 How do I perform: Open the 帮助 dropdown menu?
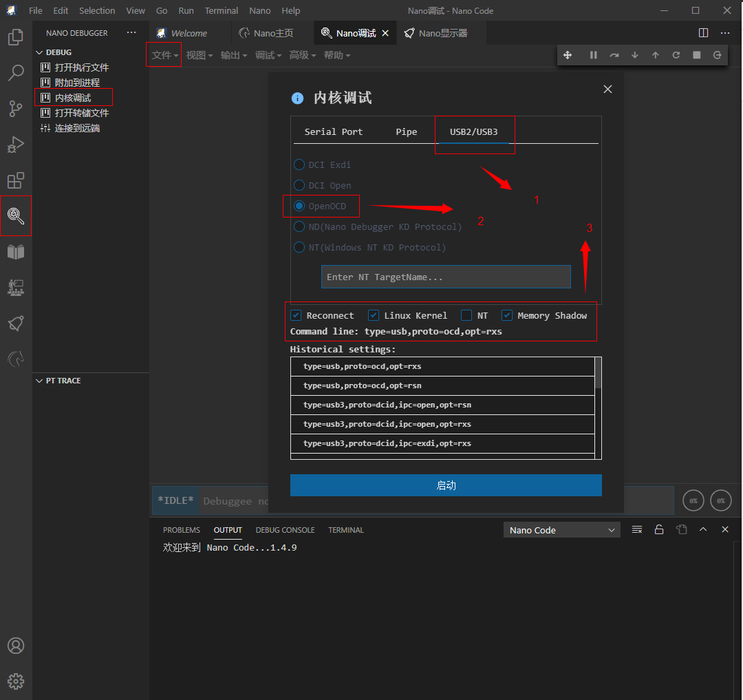[337, 56]
